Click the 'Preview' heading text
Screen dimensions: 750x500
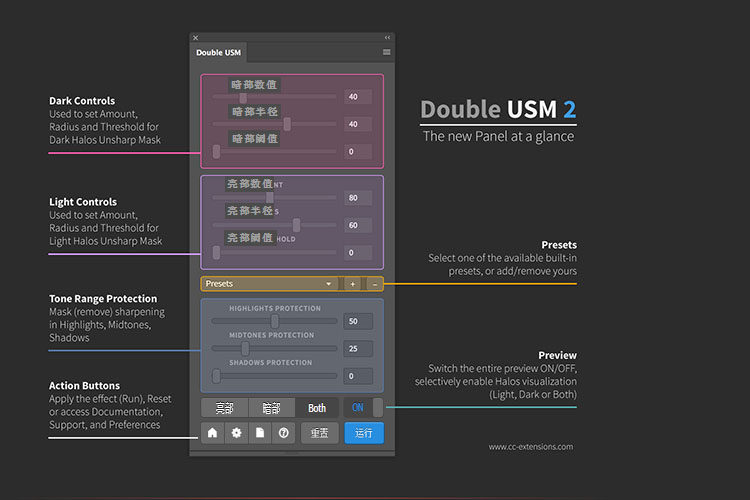click(x=557, y=356)
